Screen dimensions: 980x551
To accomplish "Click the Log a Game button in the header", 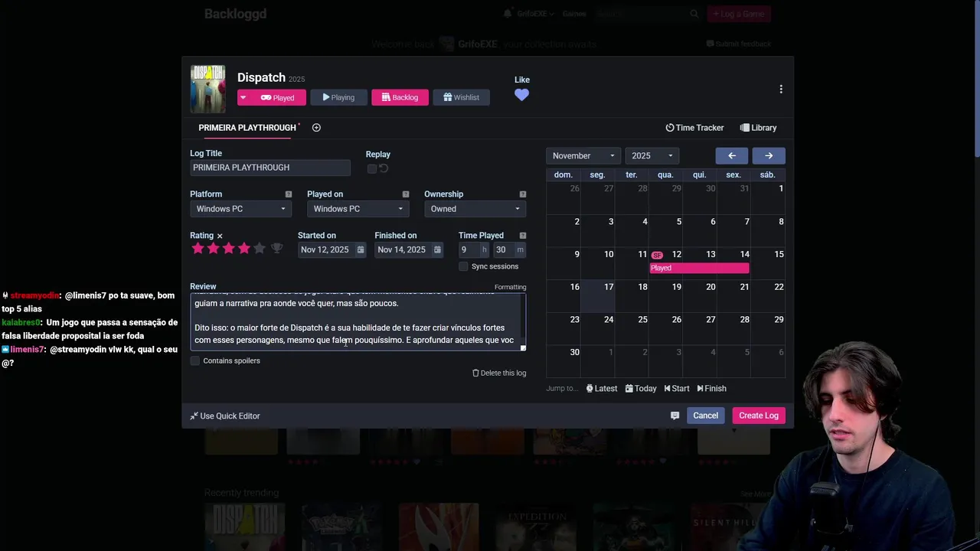I will [x=739, y=14].
